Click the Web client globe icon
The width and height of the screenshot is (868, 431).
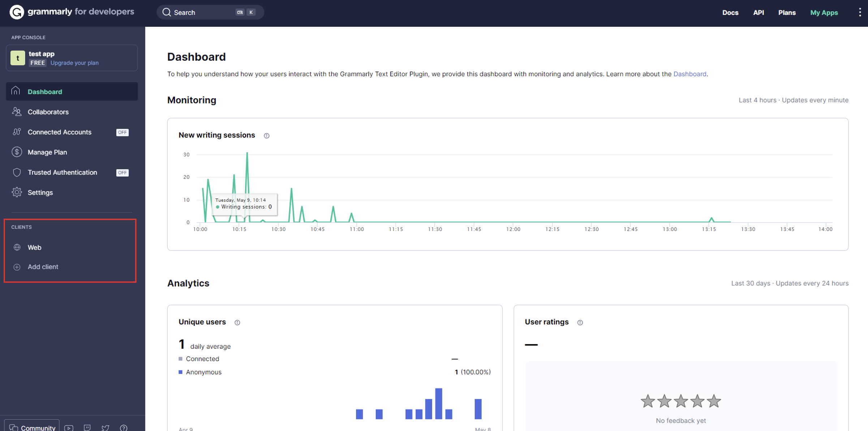[x=17, y=247]
